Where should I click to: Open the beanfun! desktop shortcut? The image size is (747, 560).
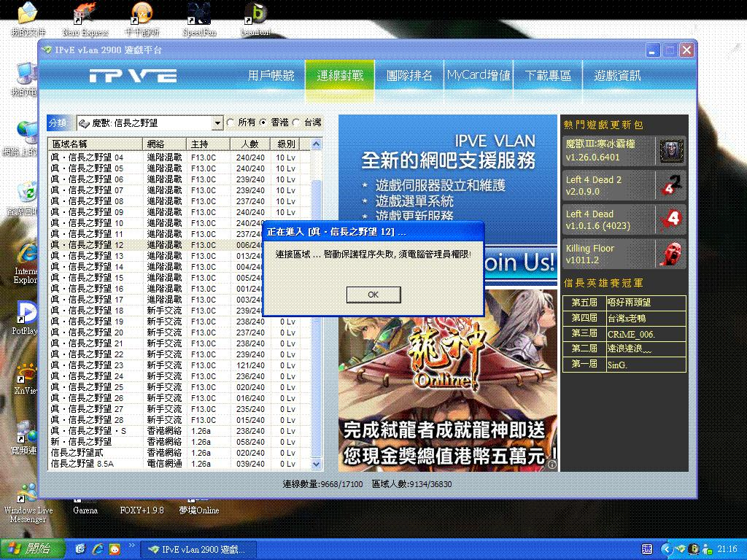(x=256, y=19)
